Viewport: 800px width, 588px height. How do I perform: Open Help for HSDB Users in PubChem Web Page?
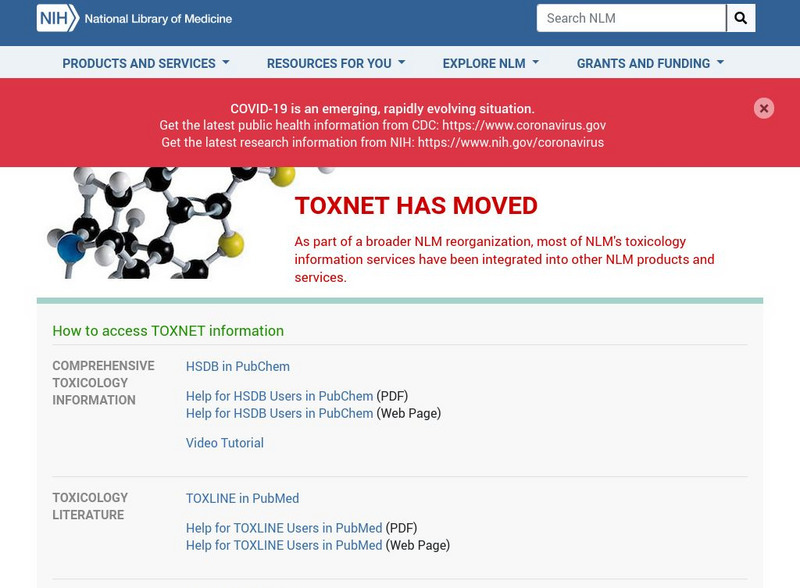[x=279, y=413]
